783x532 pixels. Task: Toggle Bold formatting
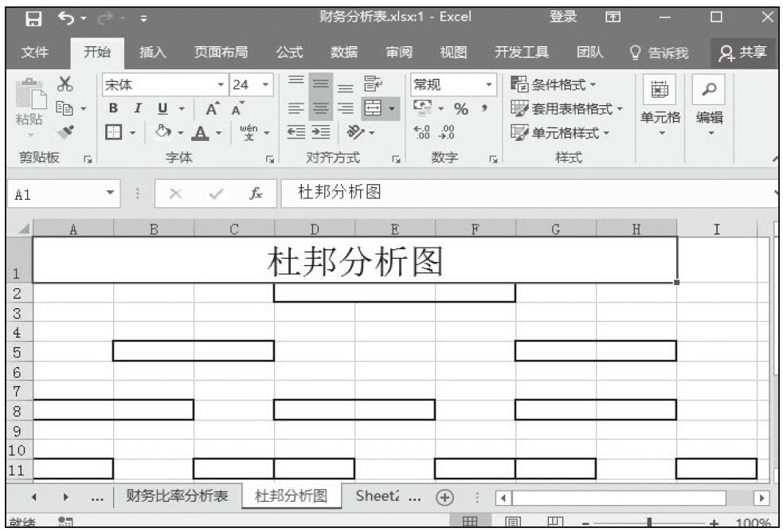click(113, 107)
